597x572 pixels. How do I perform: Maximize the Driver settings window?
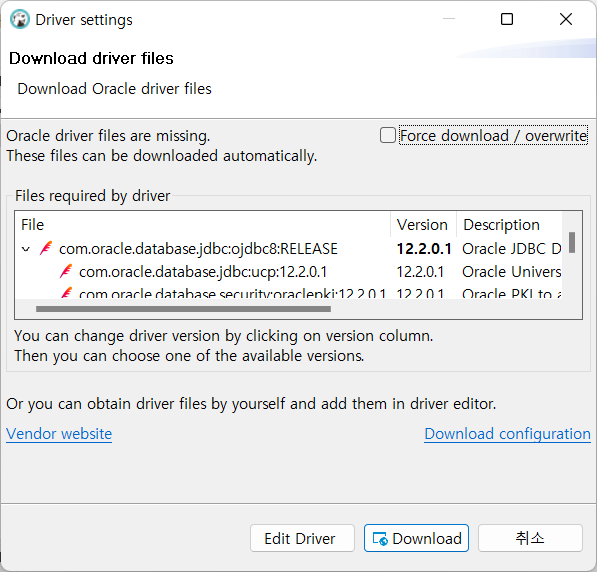pyautogui.click(x=507, y=19)
